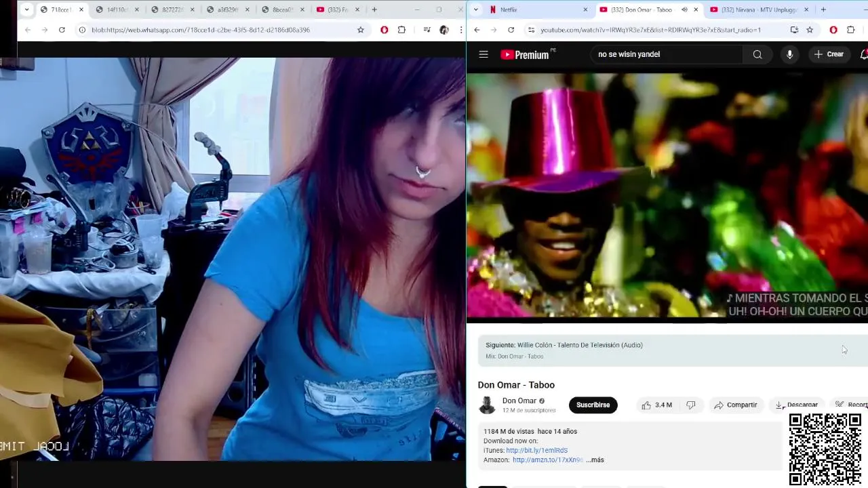This screenshot has width=868, height=488.
Task: Open the iTunes bit.ly link in description
Action: tap(536, 450)
